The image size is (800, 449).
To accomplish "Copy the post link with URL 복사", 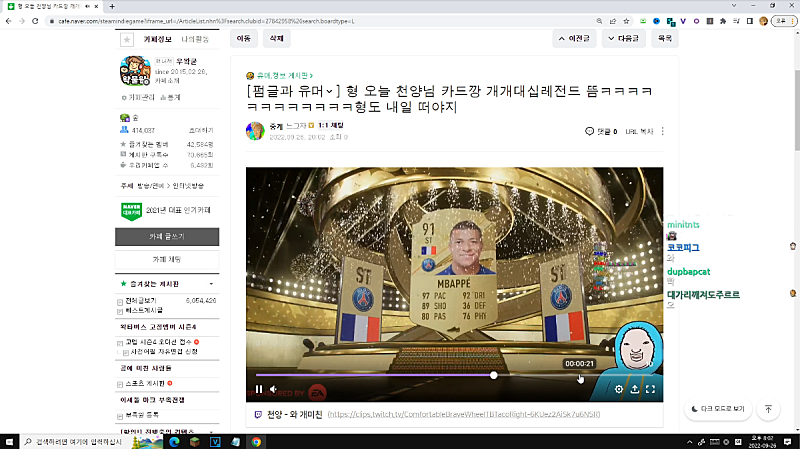I will tap(639, 132).
